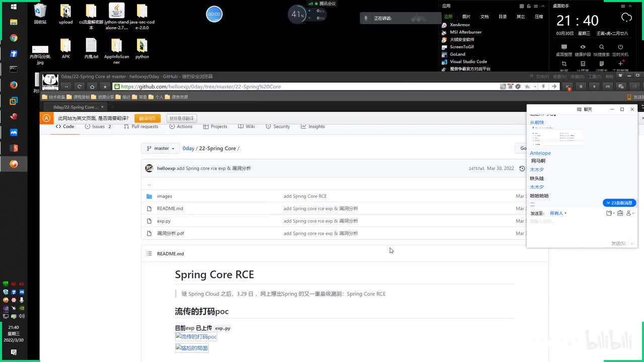The image size is (644, 362).
Task: Click 健康护眼 eye icon in desktop assistant
Action: click(583, 47)
